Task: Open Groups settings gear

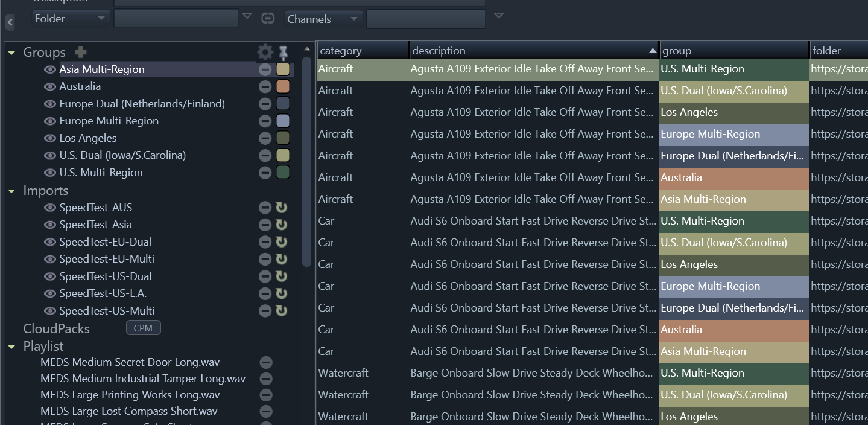Action: (265, 52)
